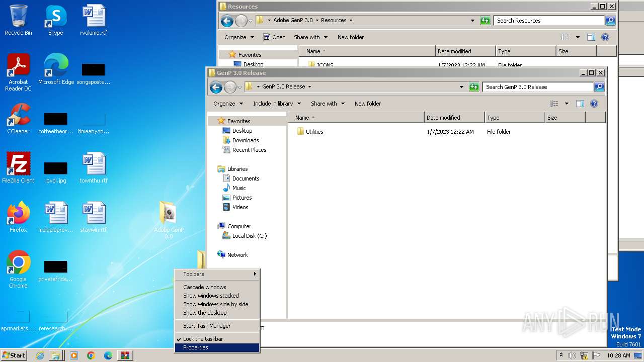
Task: Refresh GenP 3.0 Release folder view
Action: (474, 87)
